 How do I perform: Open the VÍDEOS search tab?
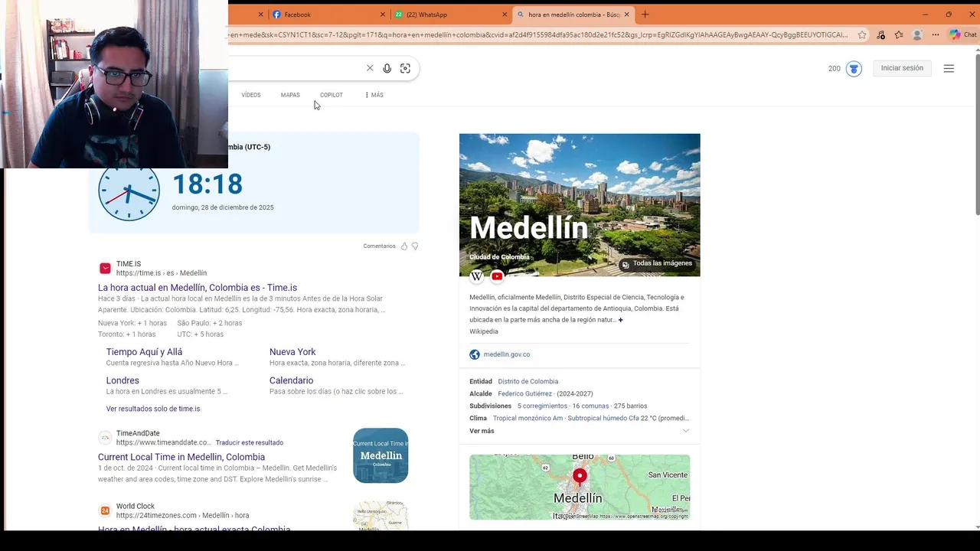tap(251, 95)
